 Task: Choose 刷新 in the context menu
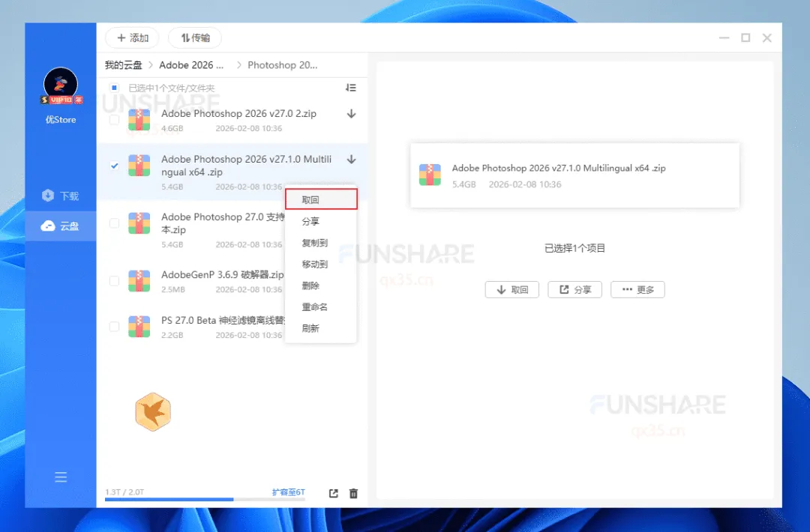[x=321, y=328]
